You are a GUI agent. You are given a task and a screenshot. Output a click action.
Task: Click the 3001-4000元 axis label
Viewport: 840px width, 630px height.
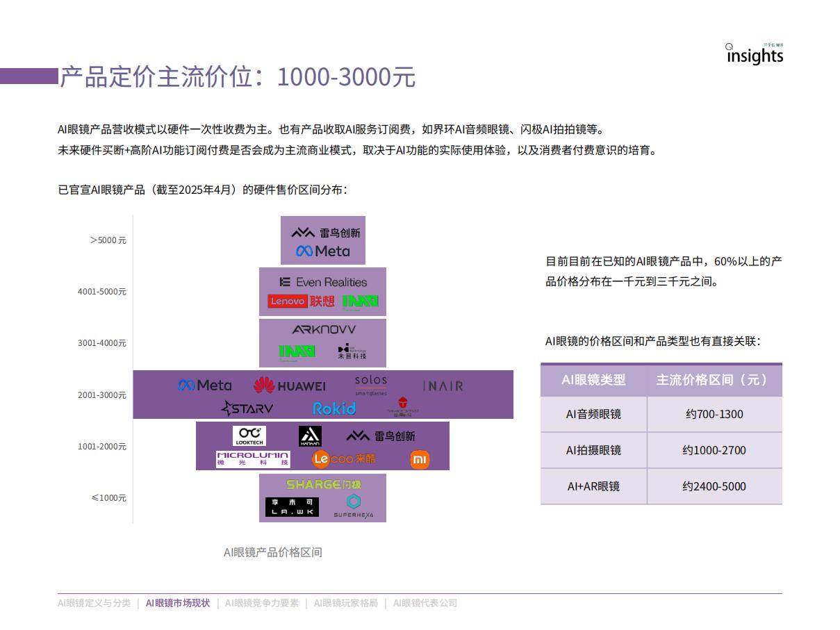click(x=102, y=343)
